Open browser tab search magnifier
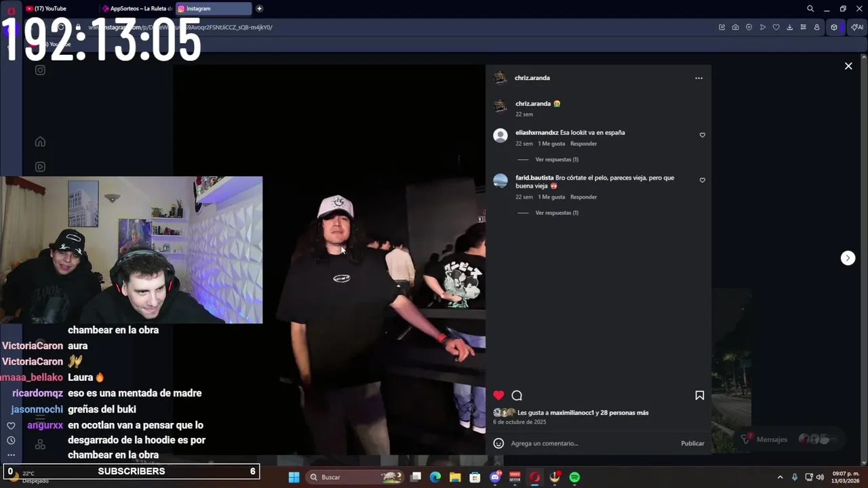This screenshot has width=868, height=488. pos(810,9)
